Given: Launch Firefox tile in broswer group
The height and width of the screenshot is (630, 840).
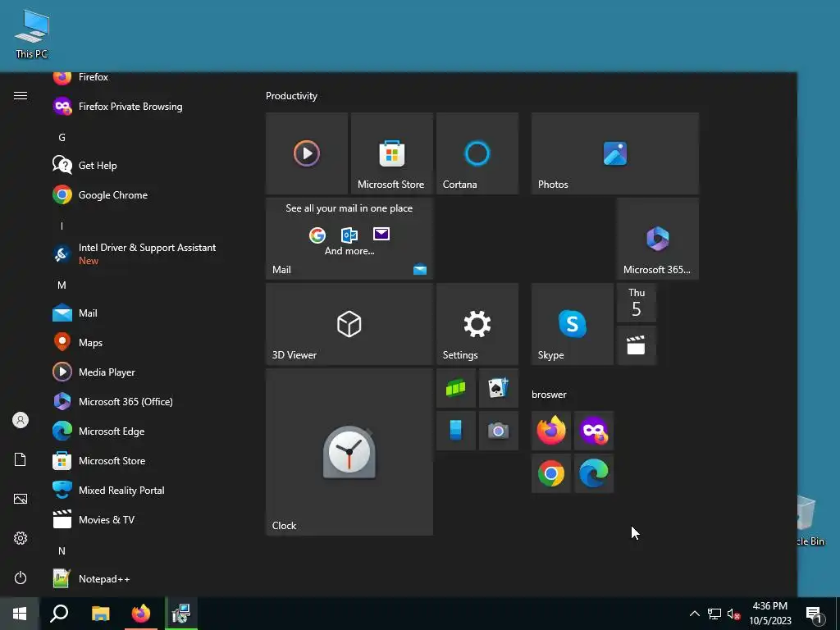Looking at the screenshot, I should [x=550, y=431].
